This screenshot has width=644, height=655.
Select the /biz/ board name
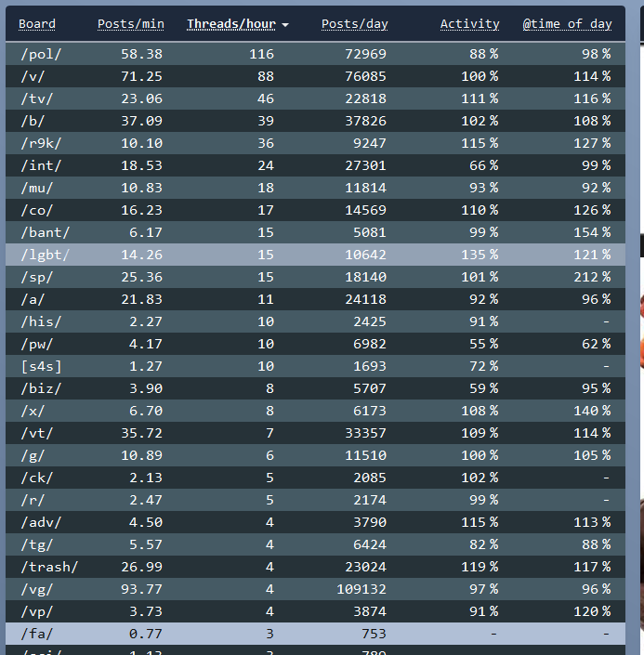coord(41,388)
